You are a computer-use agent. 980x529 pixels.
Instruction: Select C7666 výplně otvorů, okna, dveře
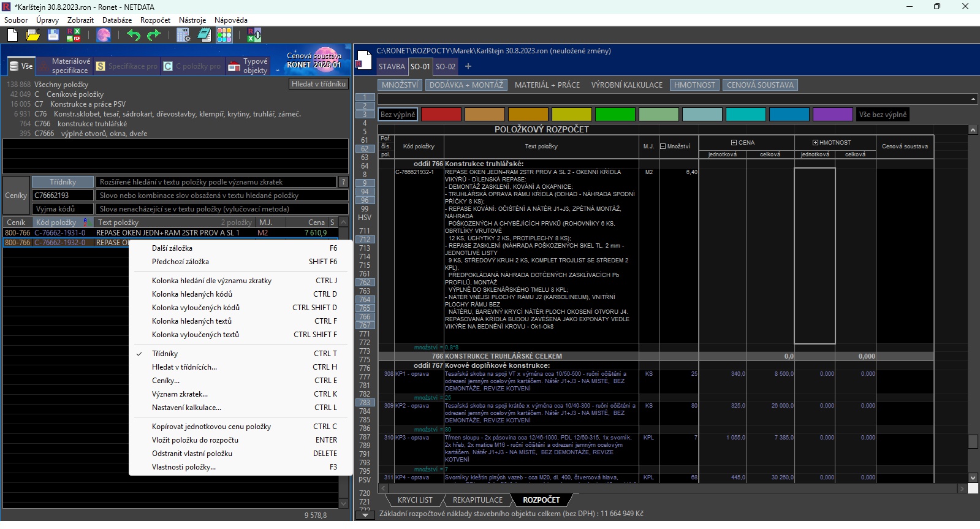click(83, 134)
